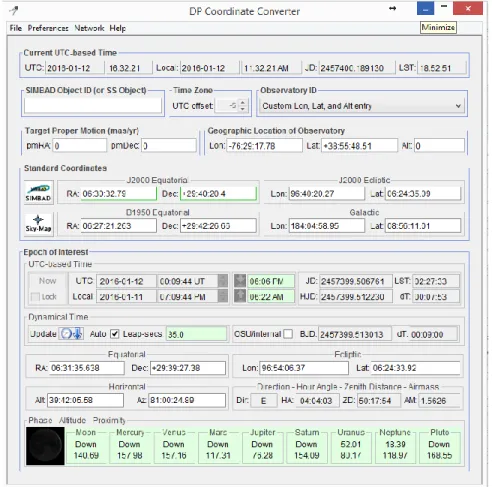This screenshot has width=492, height=487.
Task: Click the Epoch Equatorial RA field 06:31:35.638
Action: 87,368
